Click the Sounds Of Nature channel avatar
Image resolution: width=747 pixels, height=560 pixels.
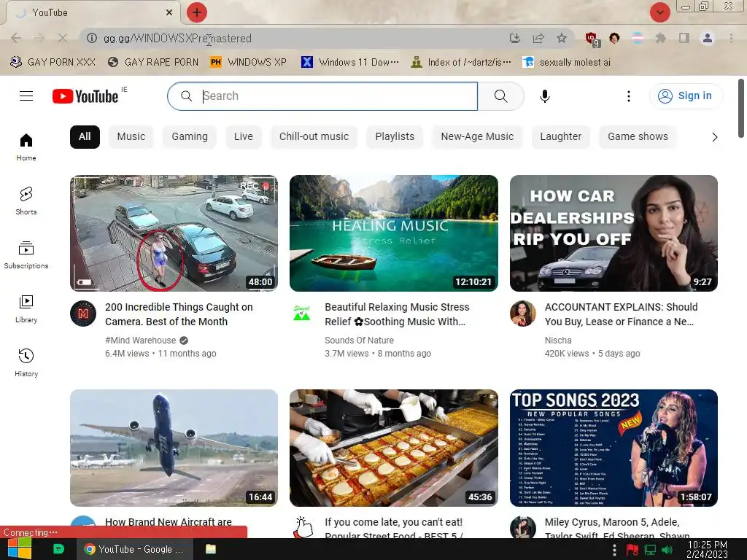[302, 314]
